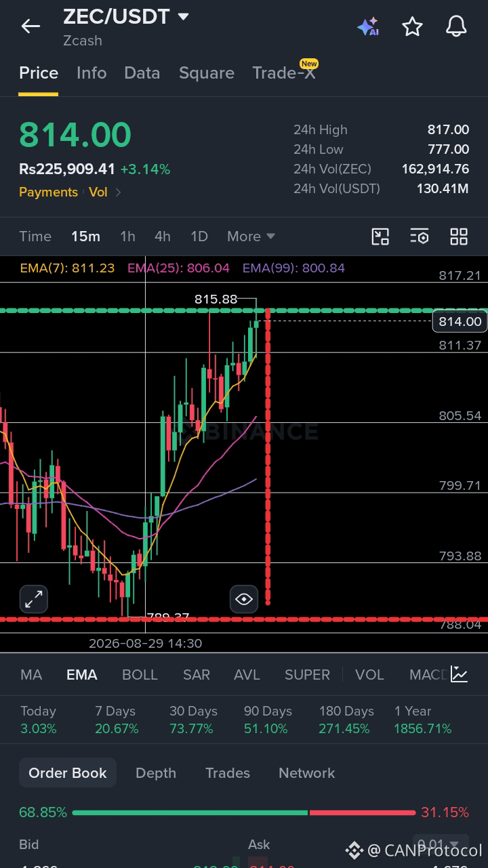The image size is (488, 868).
Task: Toggle chart overlay visibility eye
Action: 244,599
